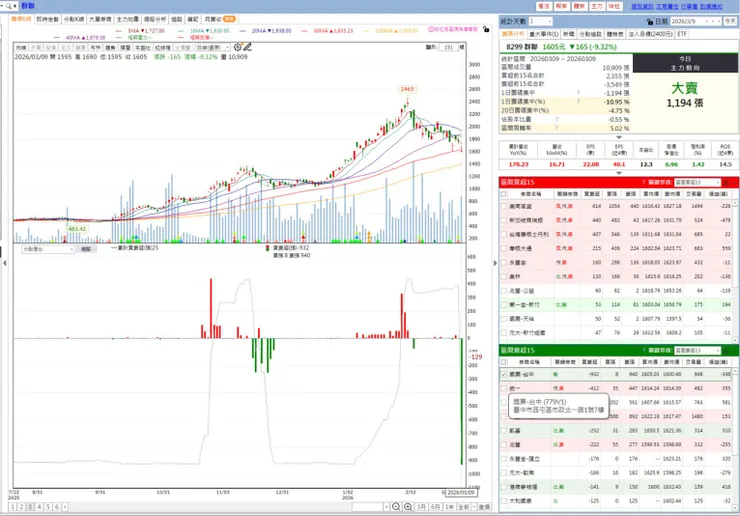Tick the 台灣摩根士丹利 row checkbox
This screenshot has width=740, height=516.
(504, 234)
